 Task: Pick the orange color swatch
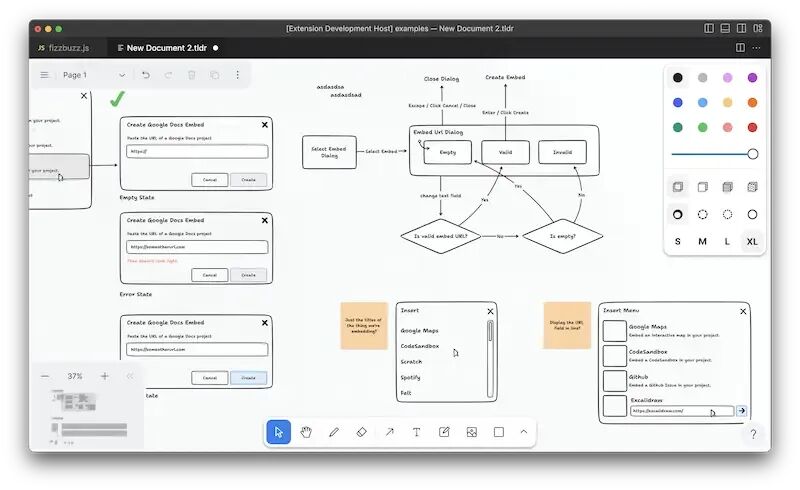[x=753, y=103]
